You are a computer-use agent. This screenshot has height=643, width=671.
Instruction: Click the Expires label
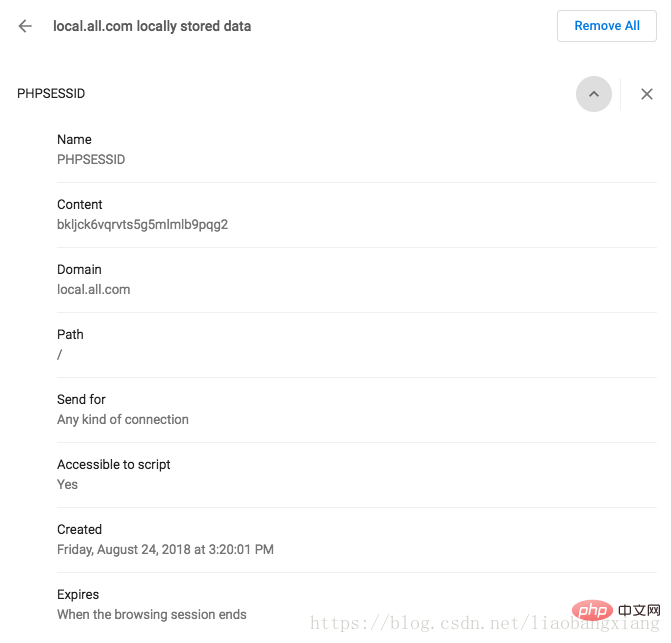(78, 594)
